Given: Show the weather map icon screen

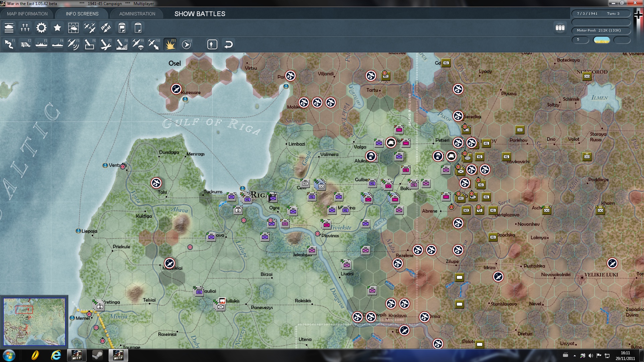Looking at the screenshot, I should [73, 28].
